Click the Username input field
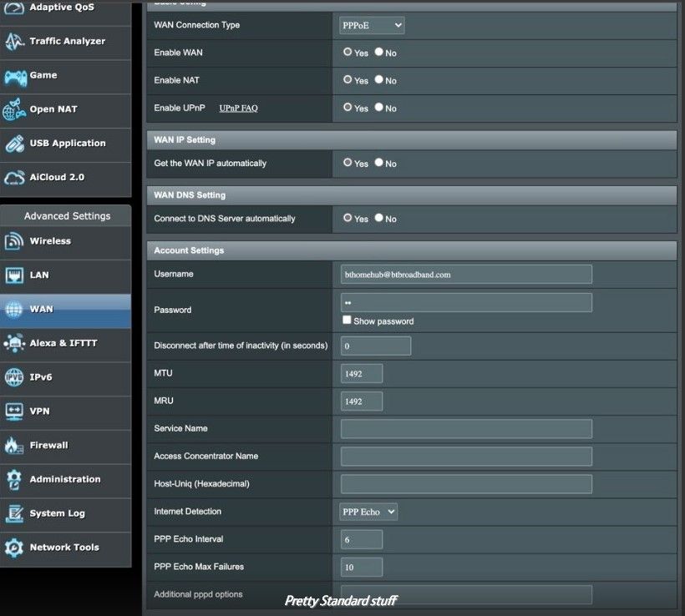685x616 pixels. pyautogui.click(x=466, y=275)
